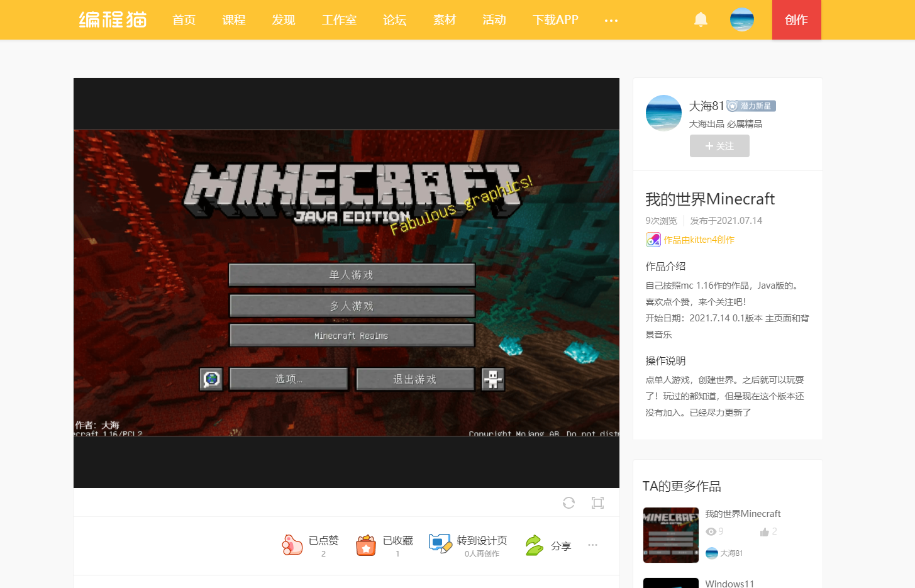Click Minecraft Realms button in game
Viewport: 915px width, 588px height.
tap(352, 336)
